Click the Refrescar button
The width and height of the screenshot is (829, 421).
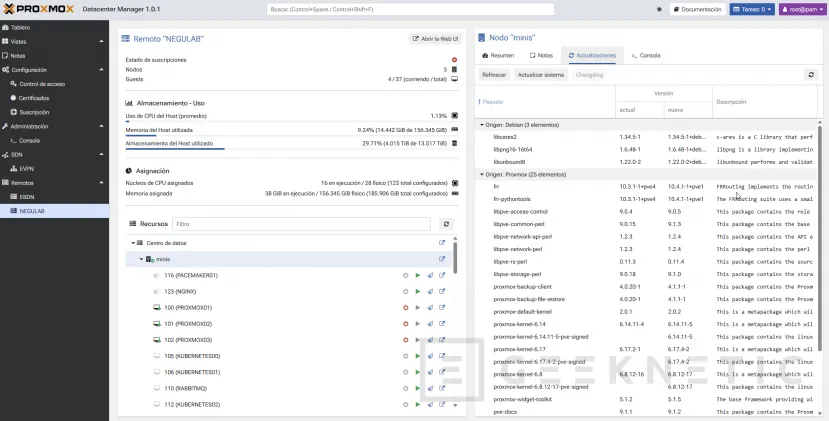(494, 75)
